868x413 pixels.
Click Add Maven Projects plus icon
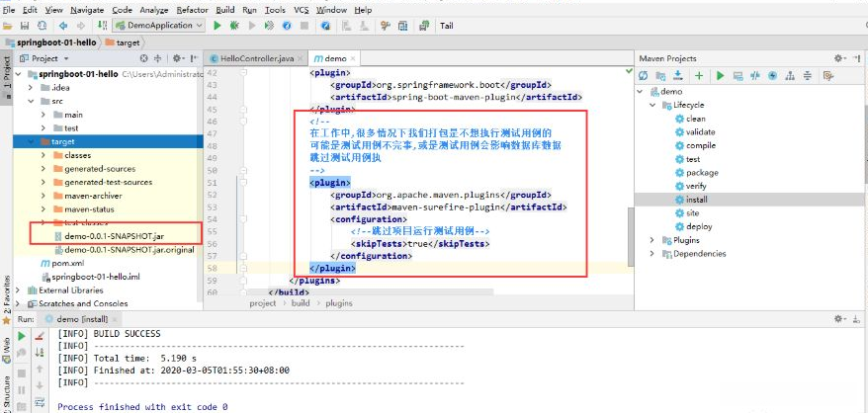pos(699,76)
